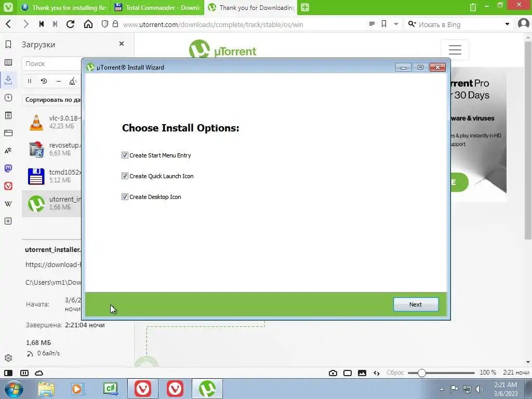
Task: Expand search engine dropdown arrow
Action: tap(507, 24)
